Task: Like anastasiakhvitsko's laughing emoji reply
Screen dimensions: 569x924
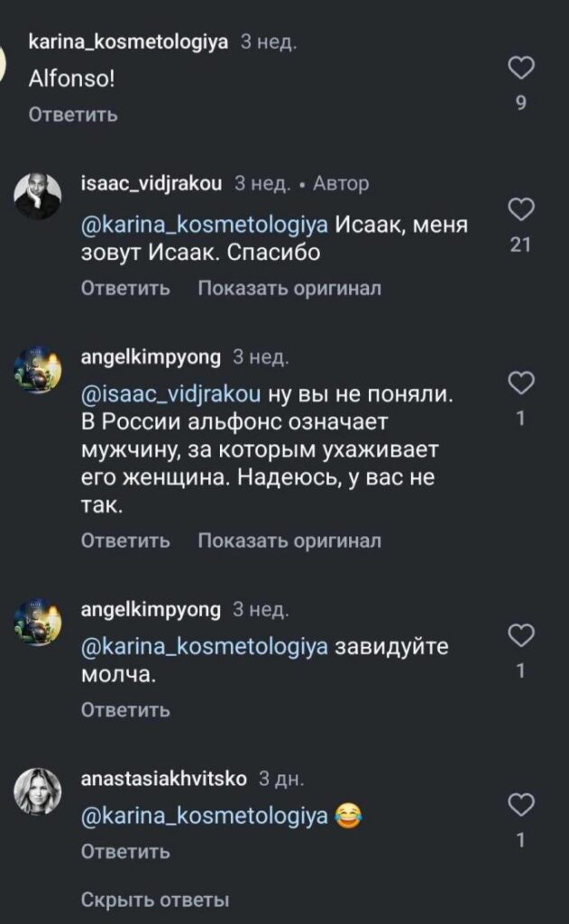Action: pos(521,804)
